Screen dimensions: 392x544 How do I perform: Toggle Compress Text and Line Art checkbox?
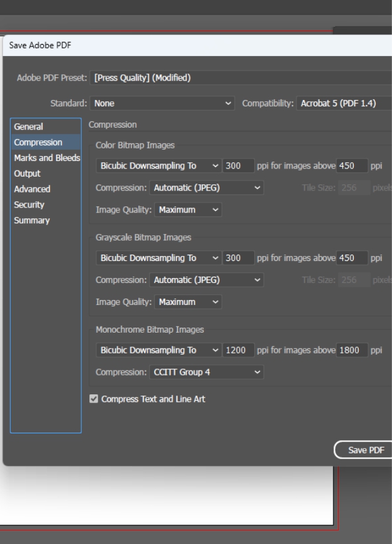point(94,399)
